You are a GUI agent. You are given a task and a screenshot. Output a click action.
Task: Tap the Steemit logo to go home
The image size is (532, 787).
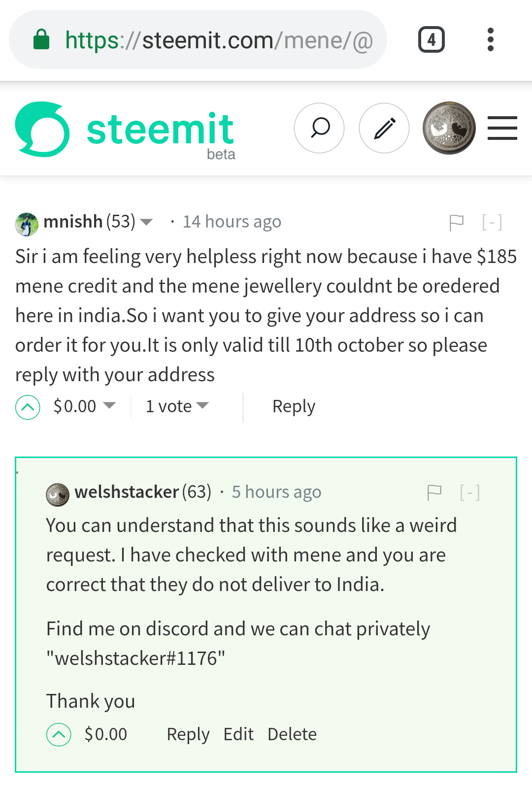tap(125, 131)
